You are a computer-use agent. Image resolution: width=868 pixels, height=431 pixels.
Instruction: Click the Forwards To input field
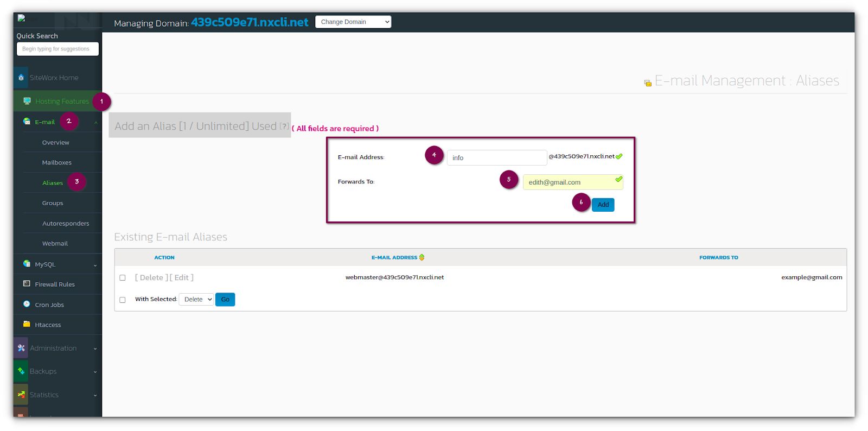click(573, 182)
